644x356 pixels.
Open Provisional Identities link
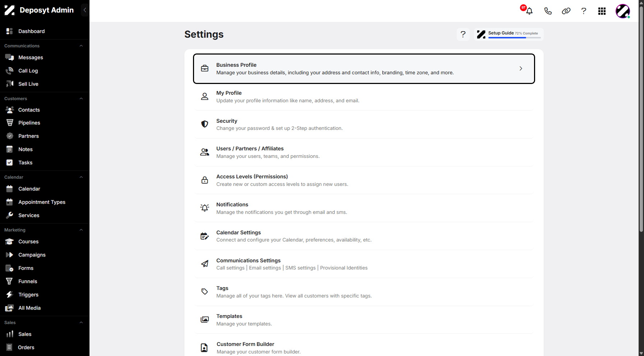click(x=344, y=268)
